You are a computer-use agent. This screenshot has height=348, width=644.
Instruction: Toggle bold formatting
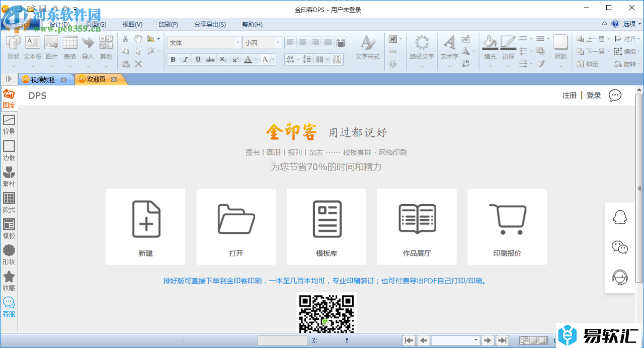coord(173,59)
